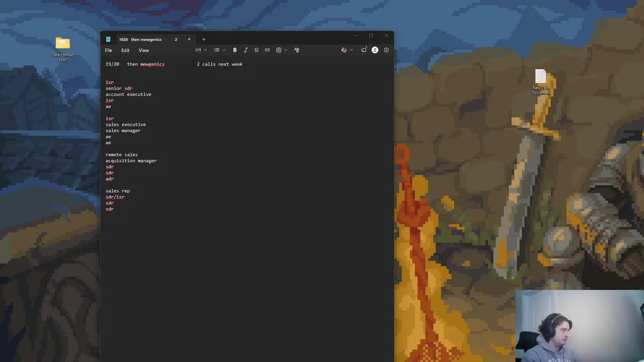Close the Notepad window

point(386,36)
